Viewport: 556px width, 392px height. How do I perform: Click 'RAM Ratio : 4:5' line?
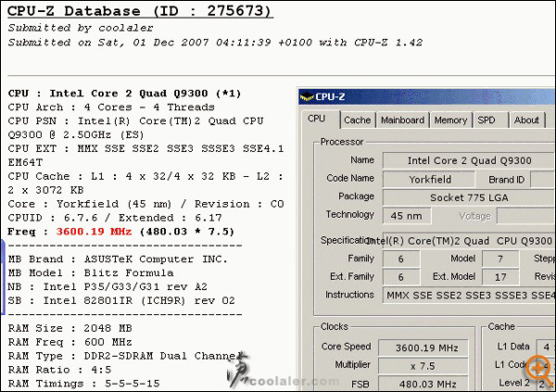(x=59, y=370)
